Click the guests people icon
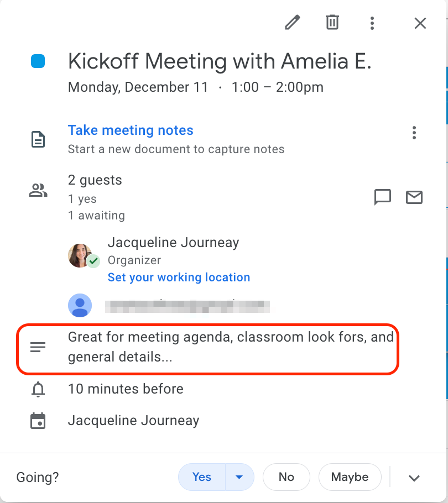 coord(38,191)
